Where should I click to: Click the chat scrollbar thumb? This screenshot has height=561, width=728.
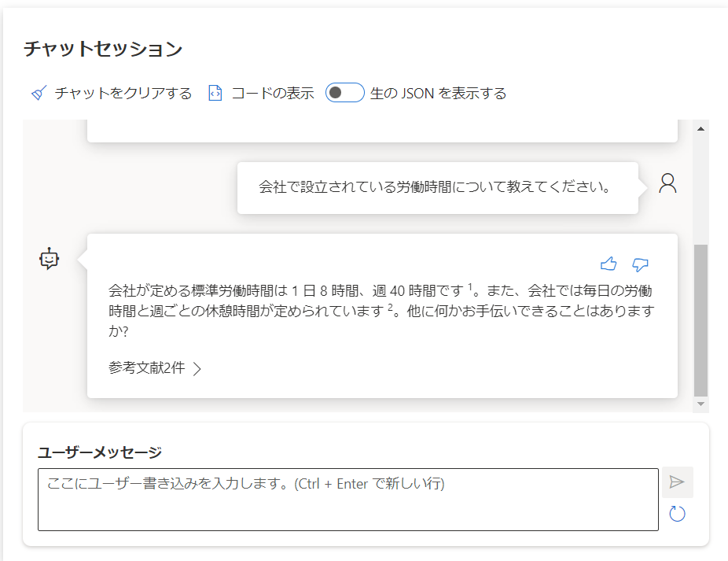coord(700,320)
